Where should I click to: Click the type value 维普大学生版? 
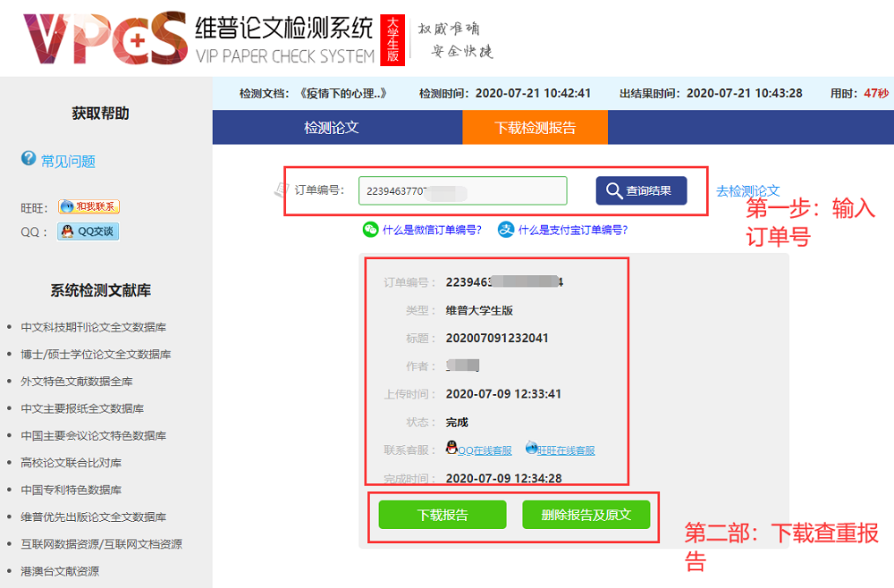pos(479,310)
